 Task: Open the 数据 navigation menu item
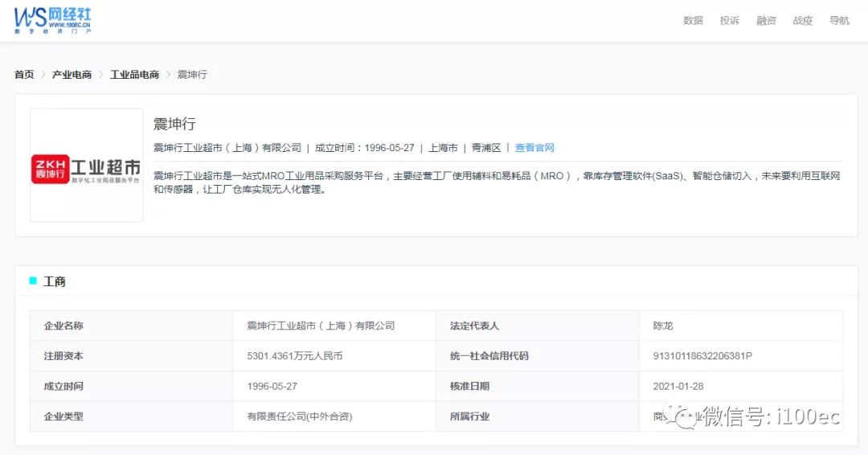(693, 21)
